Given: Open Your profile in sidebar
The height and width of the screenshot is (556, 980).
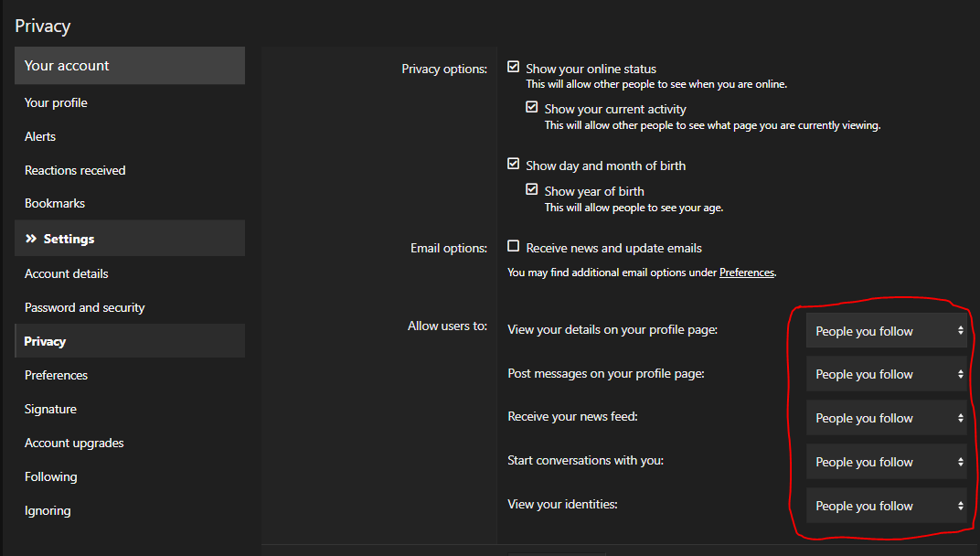Looking at the screenshot, I should (56, 102).
